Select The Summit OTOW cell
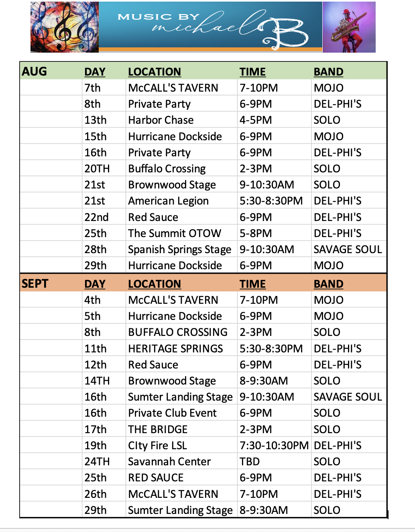Image resolution: width=415 pixels, height=532 pixels. (181, 233)
